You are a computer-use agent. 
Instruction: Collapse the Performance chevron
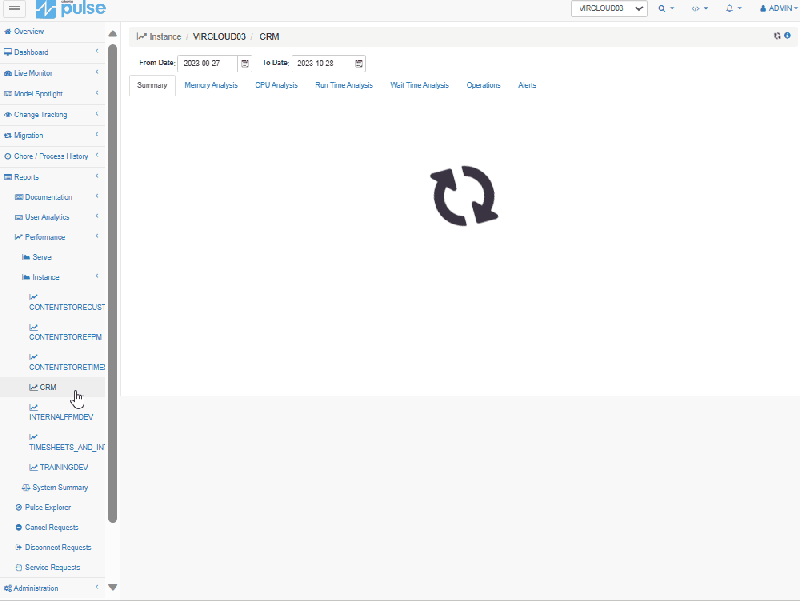(x=97, y=236)
